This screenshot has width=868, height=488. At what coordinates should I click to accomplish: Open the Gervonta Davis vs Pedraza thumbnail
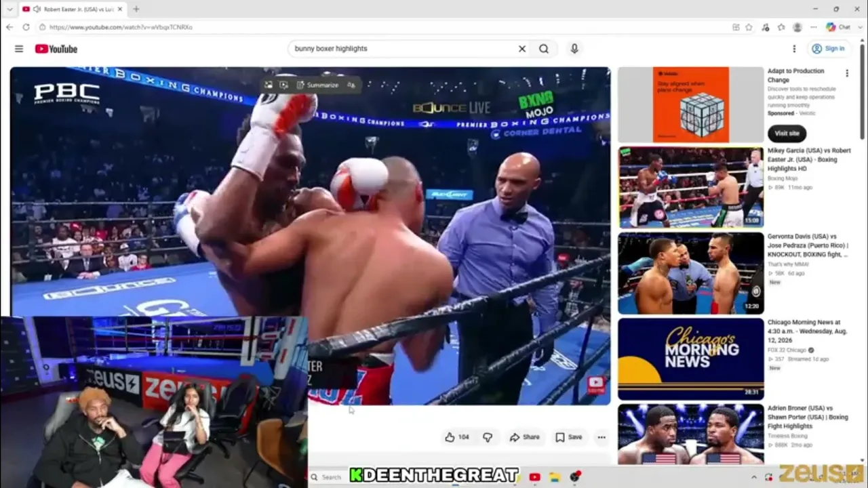[x=690, y=274]
